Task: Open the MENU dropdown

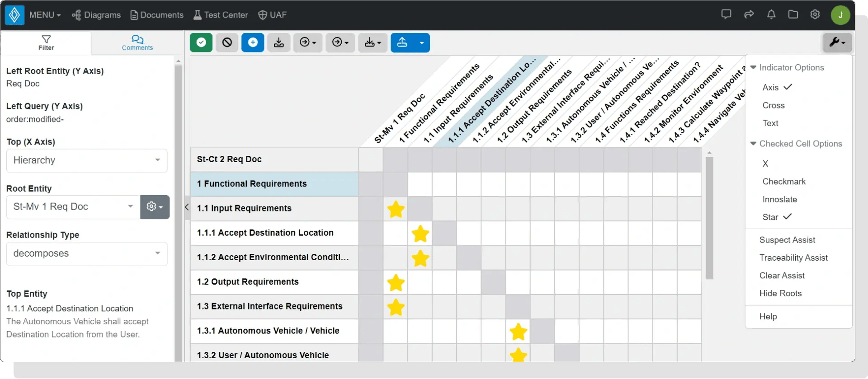Action: tap(45, 15)
